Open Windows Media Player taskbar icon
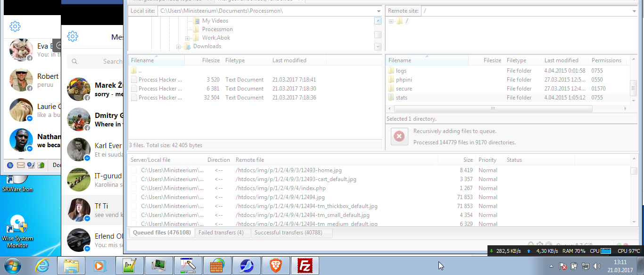644x275 pixels. click(x=99, y=266)
